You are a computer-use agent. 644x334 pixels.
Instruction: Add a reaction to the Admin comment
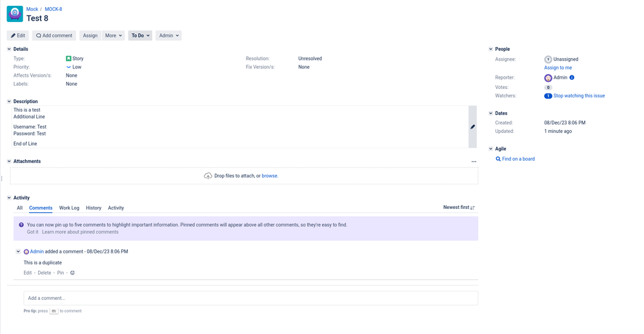72,273
